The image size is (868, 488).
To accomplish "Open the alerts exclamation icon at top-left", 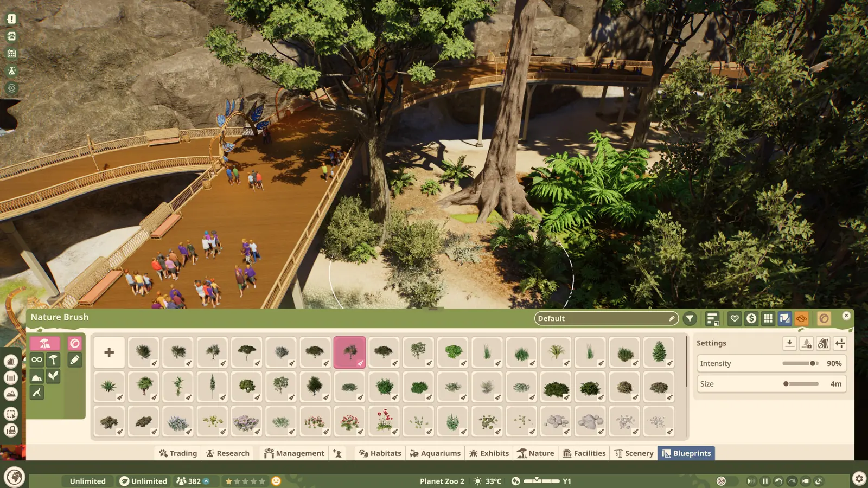I will pyautogui.click(x=11, y=19).
